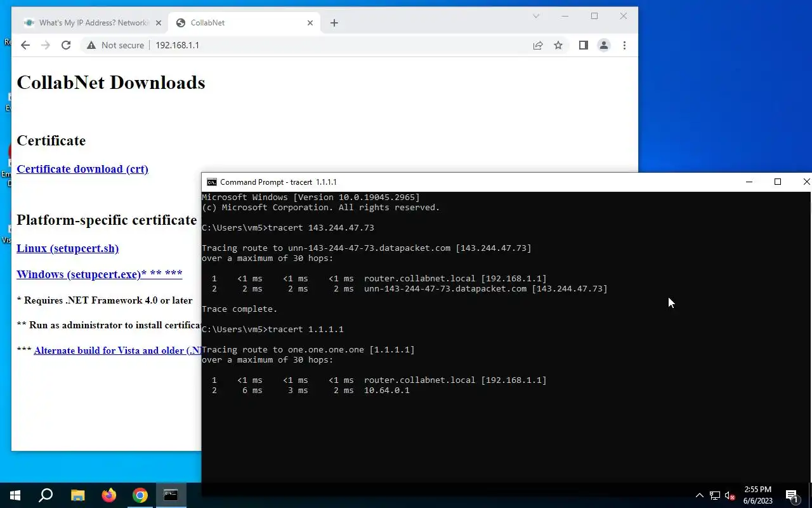
Task: Open Windows taskbar search
Action: tap(46, 495)
